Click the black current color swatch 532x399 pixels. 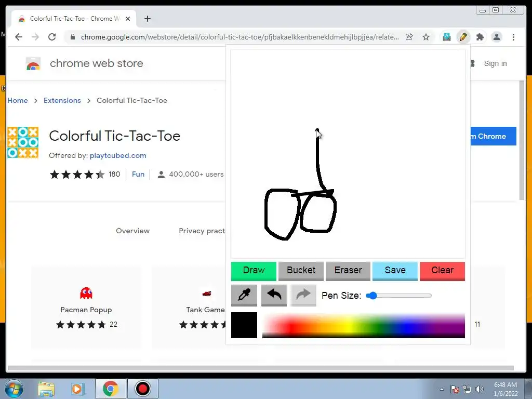click(x=244, y=325)
